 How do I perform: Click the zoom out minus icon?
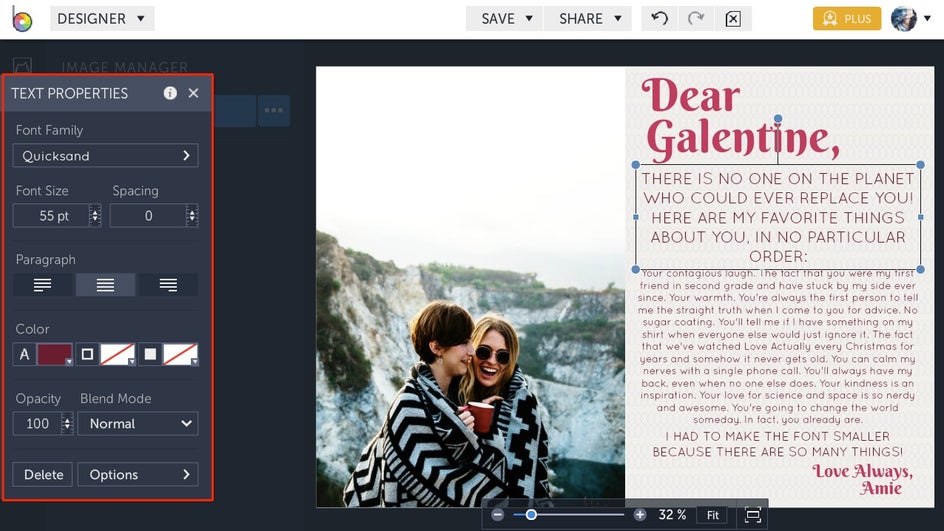click(498, 515)
